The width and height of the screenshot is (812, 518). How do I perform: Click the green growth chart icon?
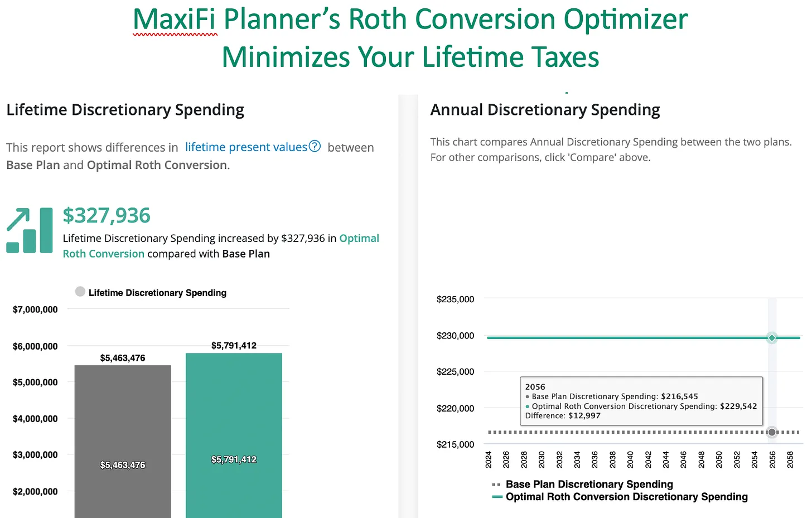(x=30, y=230)
